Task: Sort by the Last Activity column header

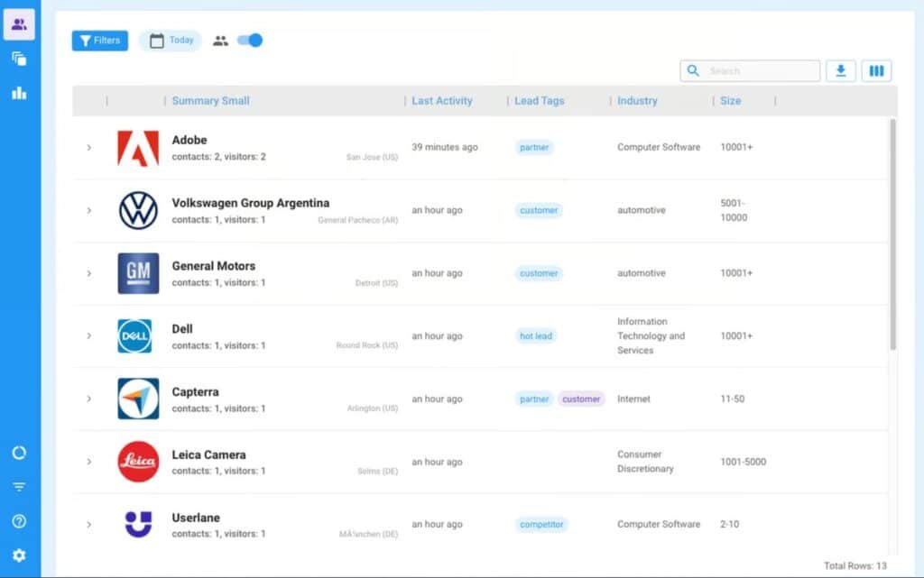Action: tap(442, 101)
